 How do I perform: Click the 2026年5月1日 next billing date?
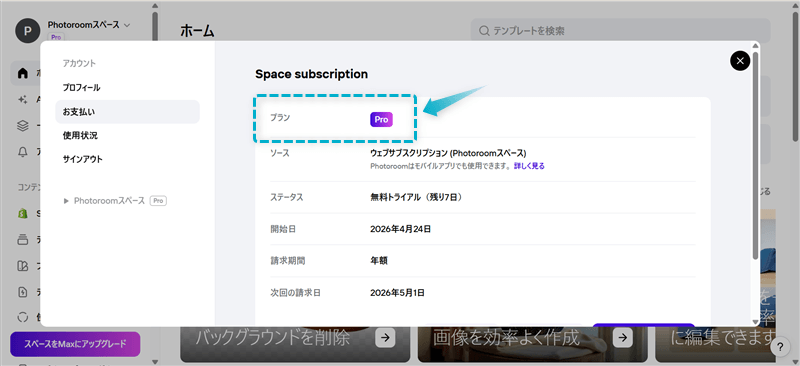(397, 292)
